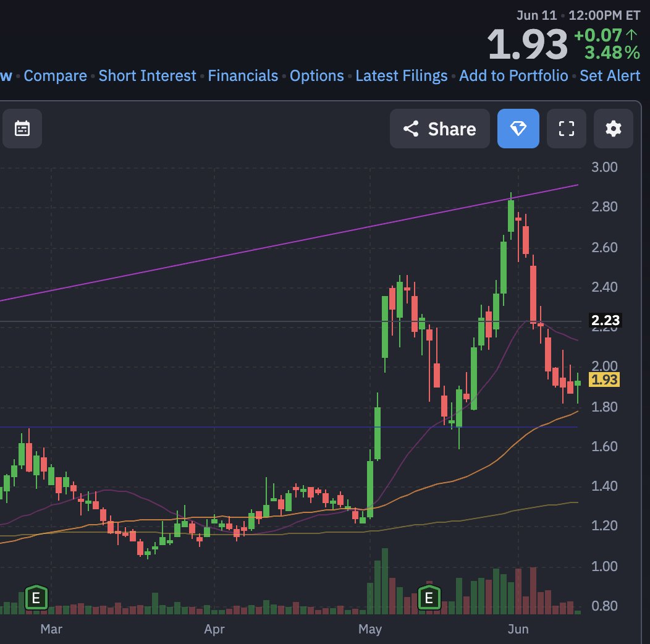Image resolution: width=650 pixels, height=644 pixels.
Task: Click the 2.80 price axis label
Action: pos(604,206)
